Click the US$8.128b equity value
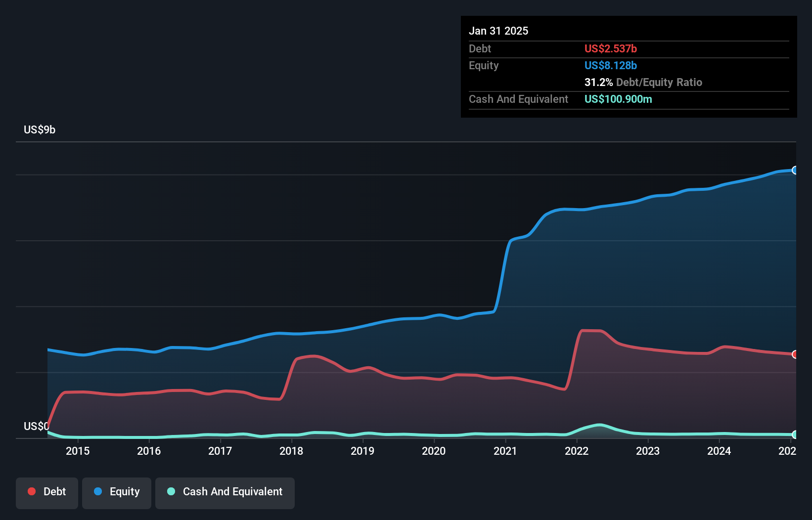This screenshot has height=520, width=812. tap(611, 65)
